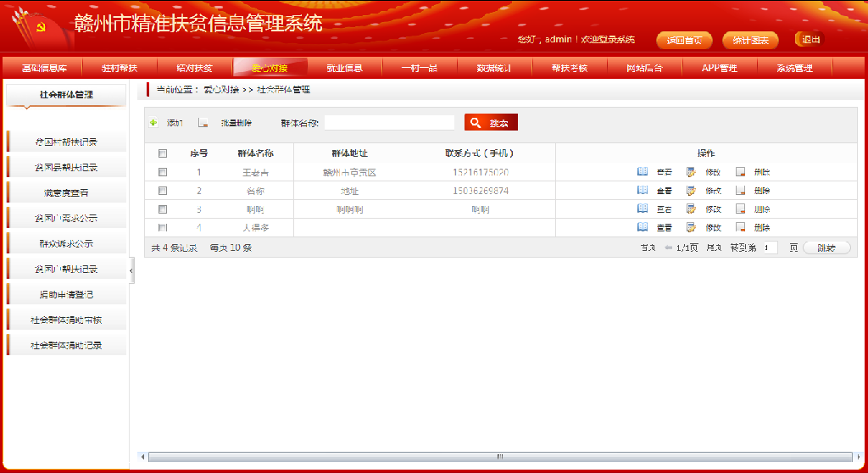Screen dimensions: 868x473
Task: Collapse the left sidebar with the splitter arrow
Action: click(x=131, y=271)
